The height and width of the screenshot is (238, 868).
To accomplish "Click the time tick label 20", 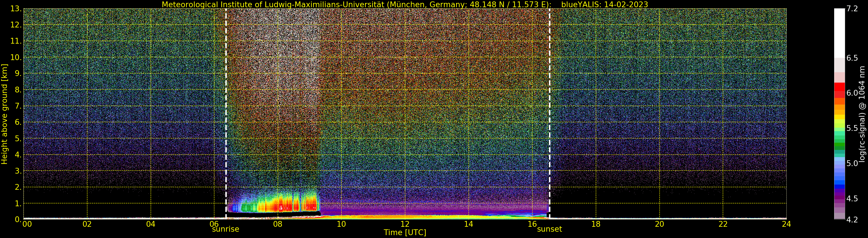I will pos(659,224).
